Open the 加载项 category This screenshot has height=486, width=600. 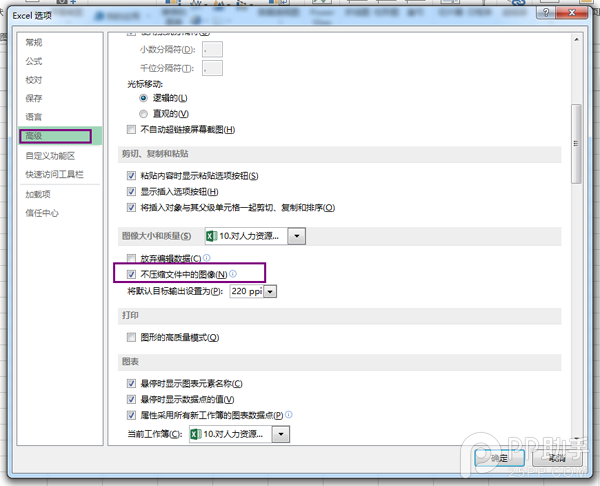click(38, 194)
